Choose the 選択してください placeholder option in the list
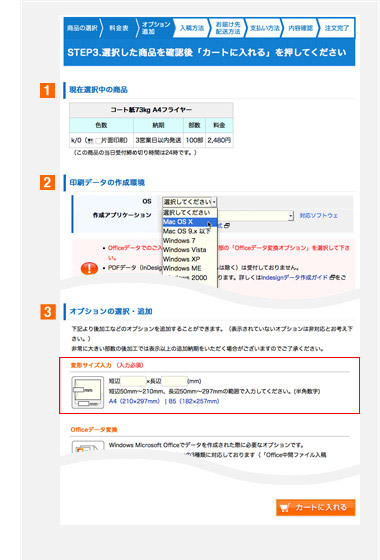 190,212
